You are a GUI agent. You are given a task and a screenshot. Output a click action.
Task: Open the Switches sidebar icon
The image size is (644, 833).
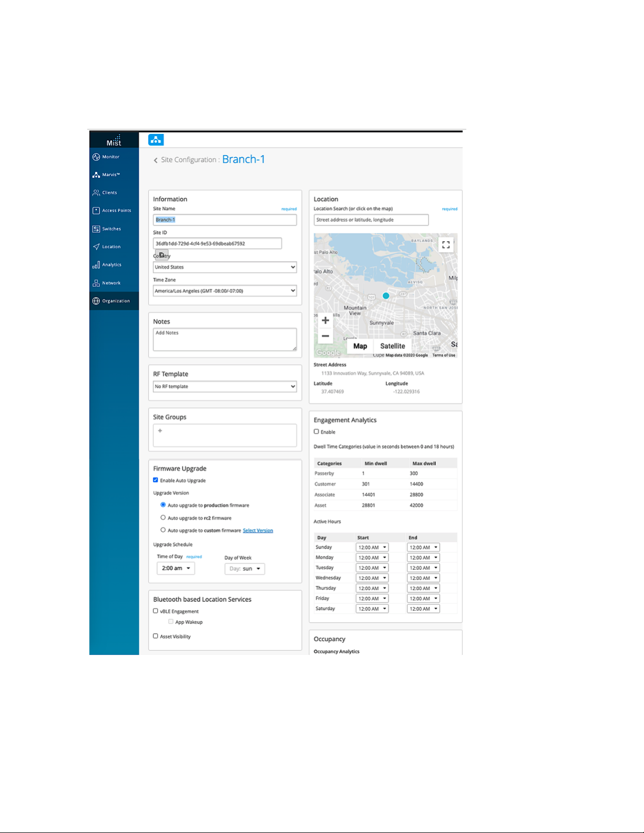[x=96, y=229]
